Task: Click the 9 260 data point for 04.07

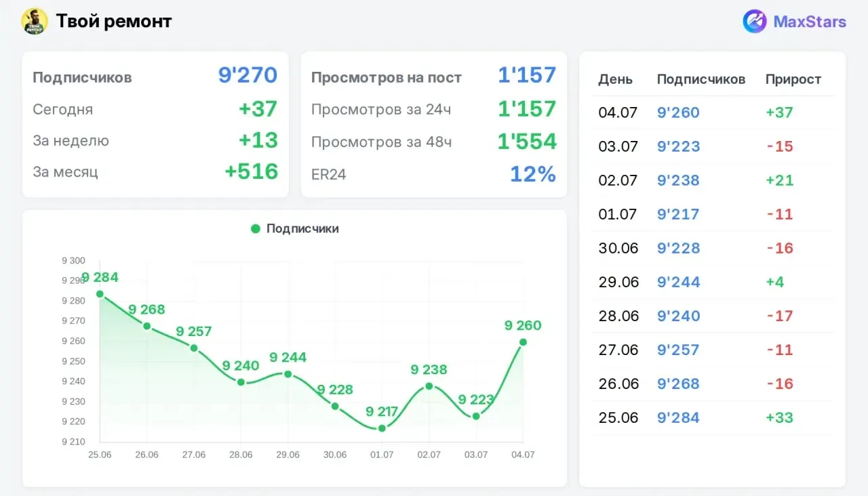Action: tap(523, 342)
